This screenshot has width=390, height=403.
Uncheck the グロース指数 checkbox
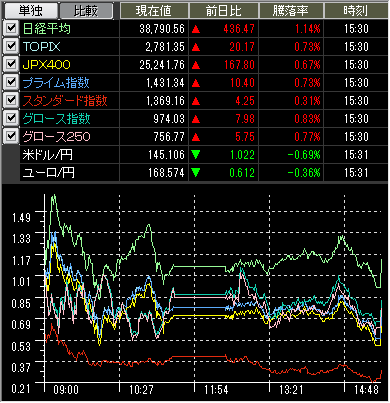pyautogui.click(x=11, y=118)
